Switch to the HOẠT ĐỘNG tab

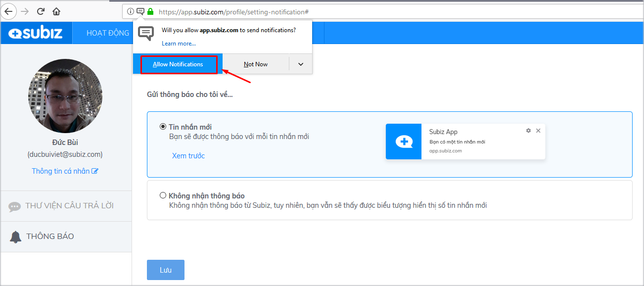(x=108, y=33)
